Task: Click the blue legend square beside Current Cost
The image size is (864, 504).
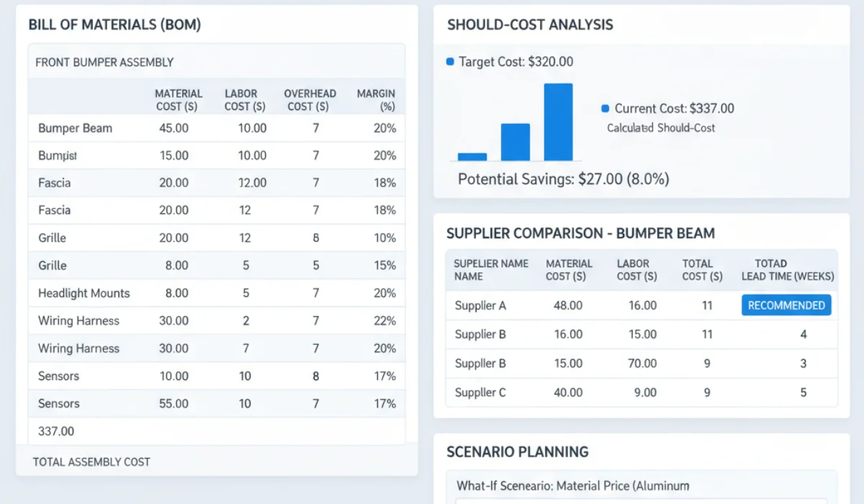Action: click(606, 109)
